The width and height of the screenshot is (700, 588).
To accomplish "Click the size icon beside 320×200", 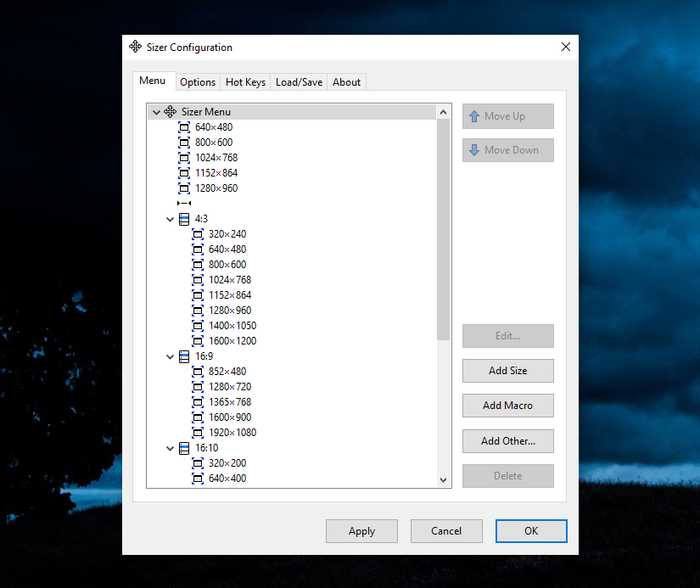I will (198, 463).
